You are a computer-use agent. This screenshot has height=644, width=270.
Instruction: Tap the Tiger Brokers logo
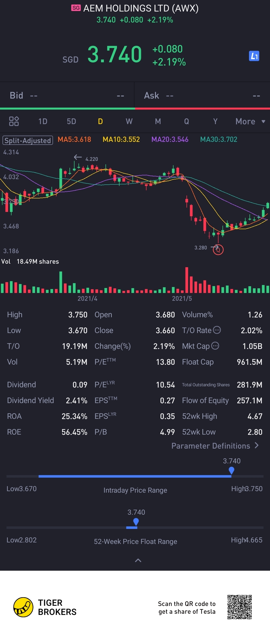23,607
